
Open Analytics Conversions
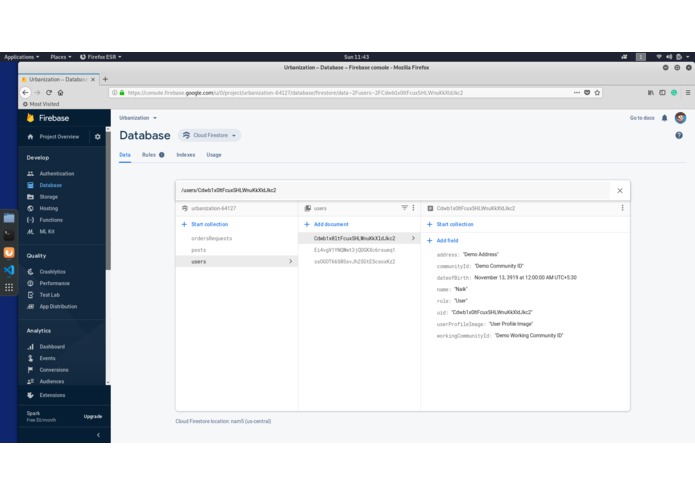[54, 370]
